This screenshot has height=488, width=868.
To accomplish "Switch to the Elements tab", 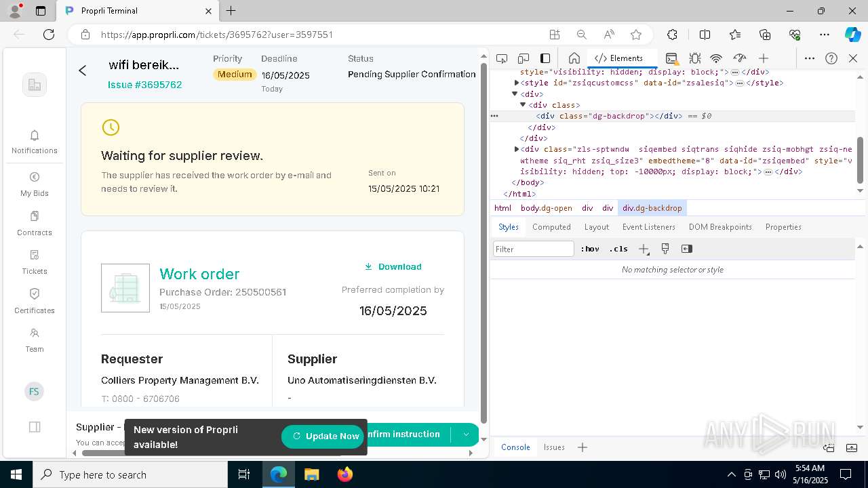I will click(618, 58).
